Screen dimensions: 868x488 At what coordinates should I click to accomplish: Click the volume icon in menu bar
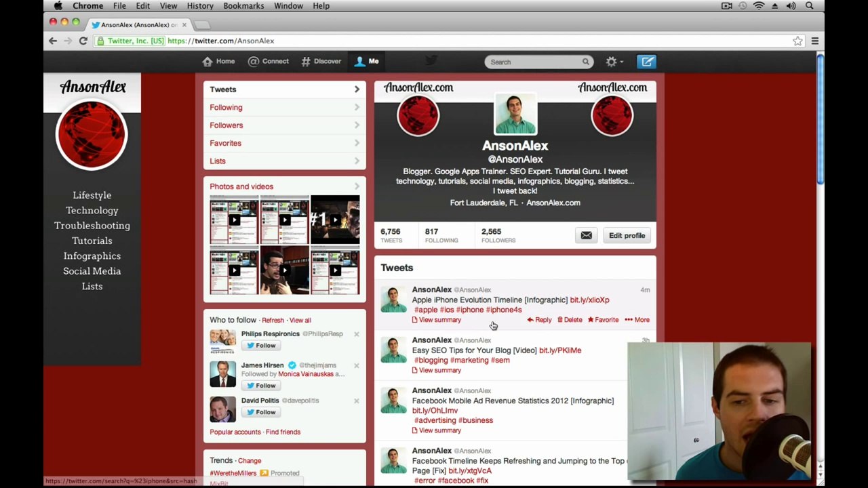791,6
